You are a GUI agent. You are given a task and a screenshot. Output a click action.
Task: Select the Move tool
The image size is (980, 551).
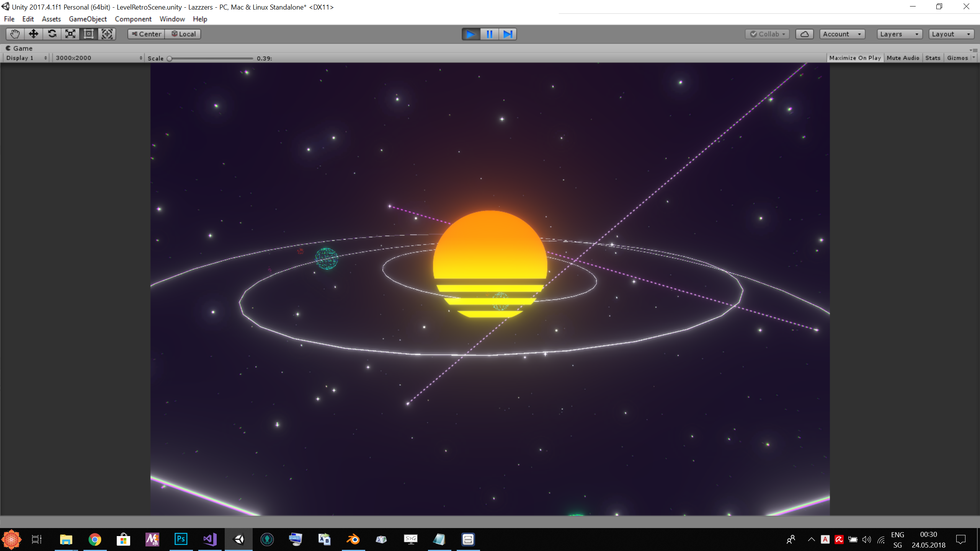tap(33, 34)
